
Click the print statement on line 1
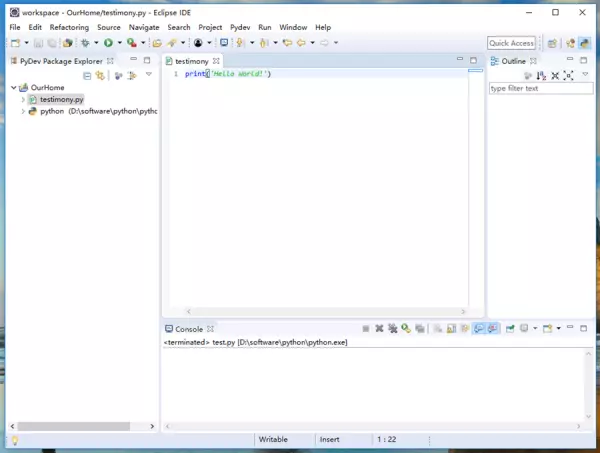[x=228, y=74]
